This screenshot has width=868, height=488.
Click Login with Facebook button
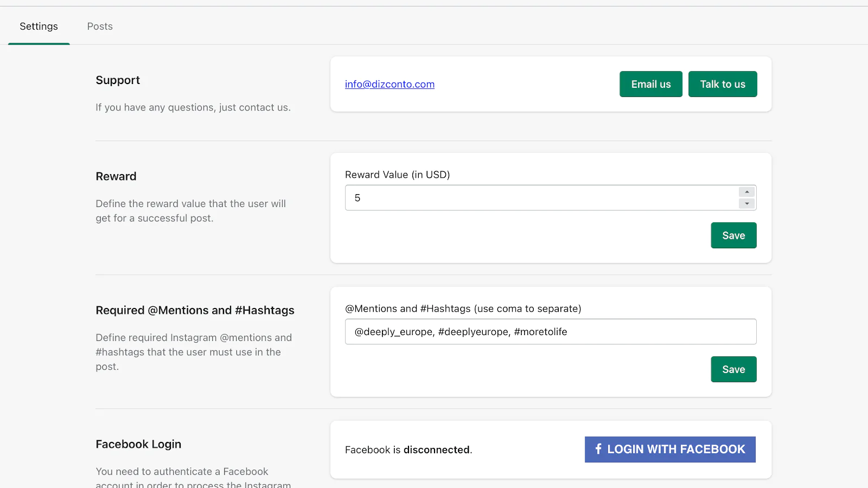(670, 450)
